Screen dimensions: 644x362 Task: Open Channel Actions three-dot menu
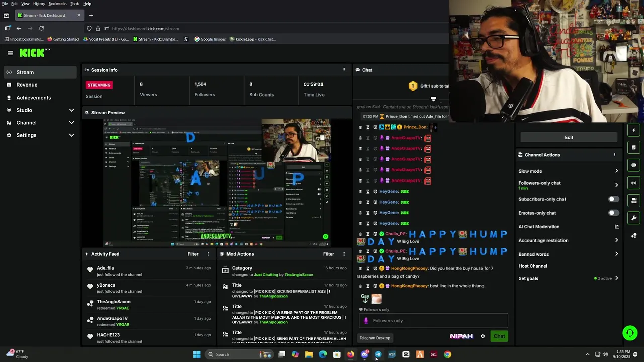[x=614, y=155]
